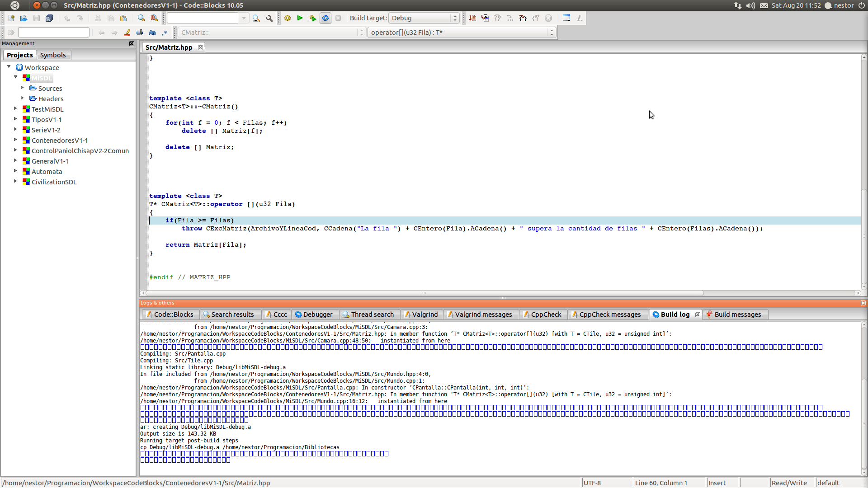Open Build target Debug dropdown
This screenshot has height=488, width=868.
point(424,18)
